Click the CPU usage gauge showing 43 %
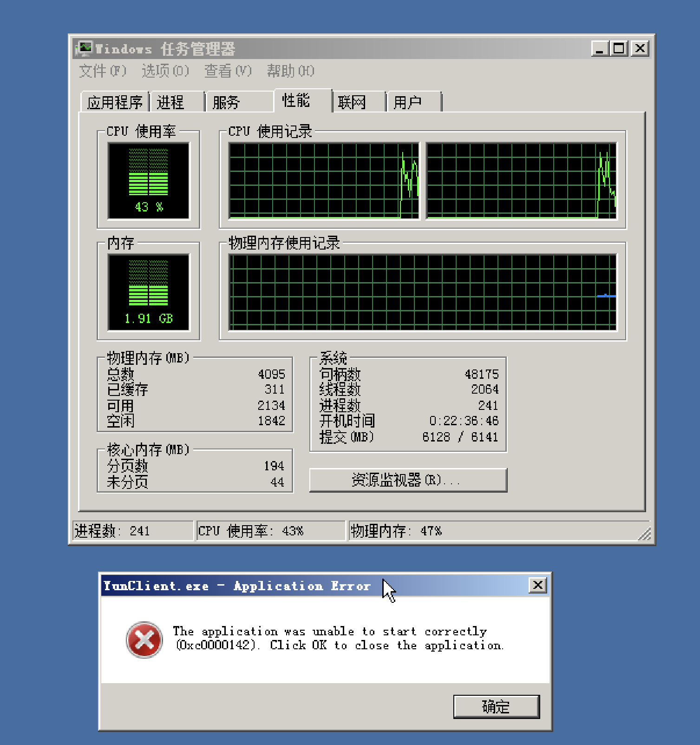 click(149, 180)
